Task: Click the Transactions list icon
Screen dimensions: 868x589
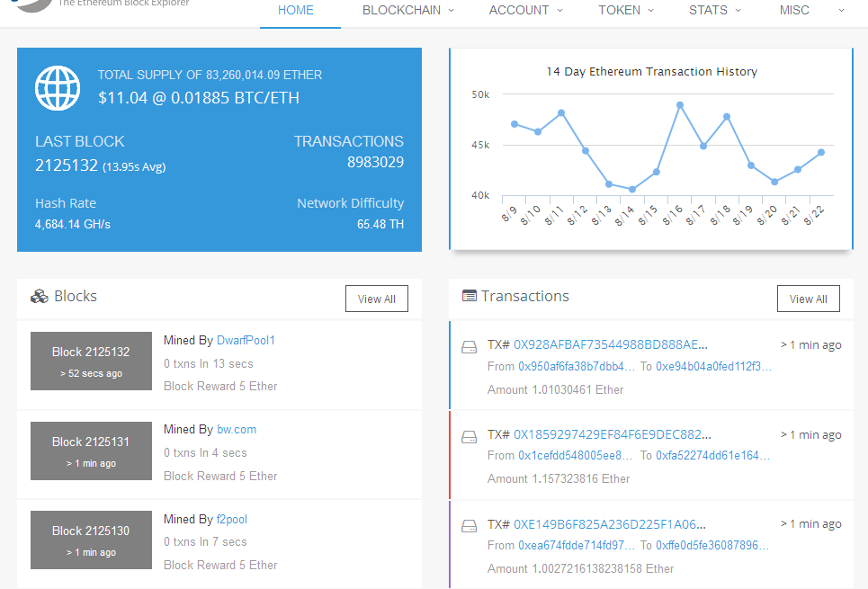Action: click(469, 296)
